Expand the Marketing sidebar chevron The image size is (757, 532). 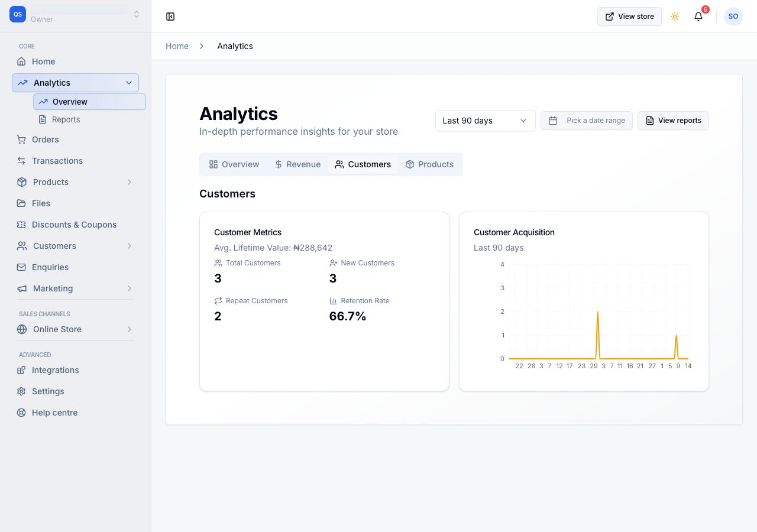130,288
